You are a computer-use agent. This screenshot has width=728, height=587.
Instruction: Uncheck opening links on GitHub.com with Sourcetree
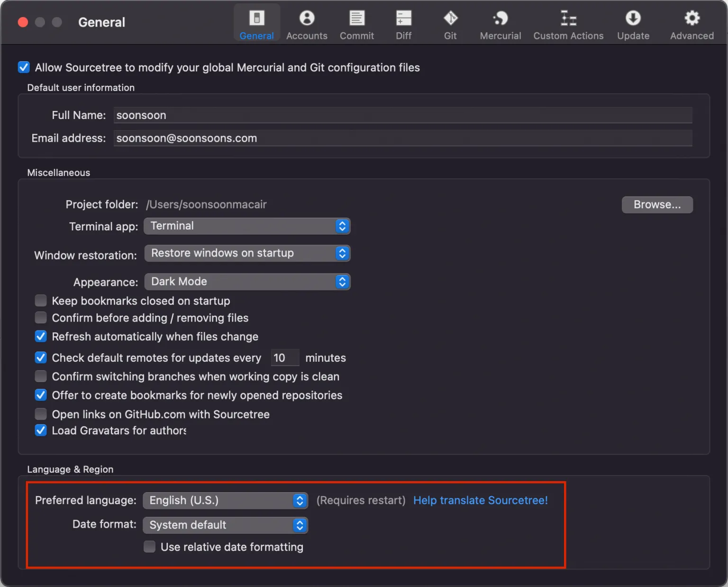41,413
